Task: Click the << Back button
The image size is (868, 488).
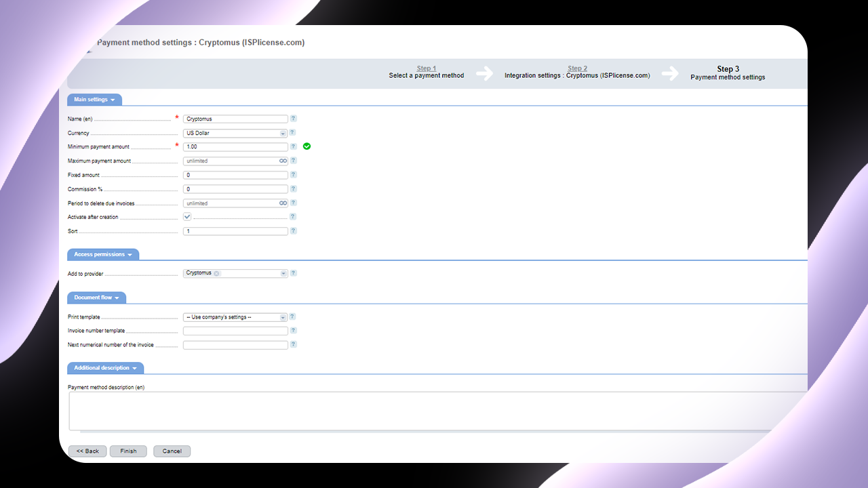Action: pyautogui.click(x=87, y=451)
